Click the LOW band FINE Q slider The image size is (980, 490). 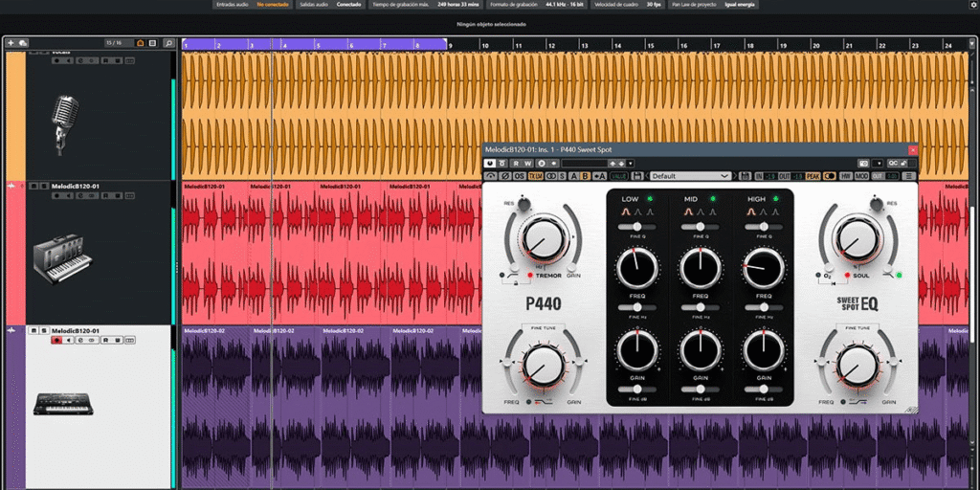coord(637,226)
